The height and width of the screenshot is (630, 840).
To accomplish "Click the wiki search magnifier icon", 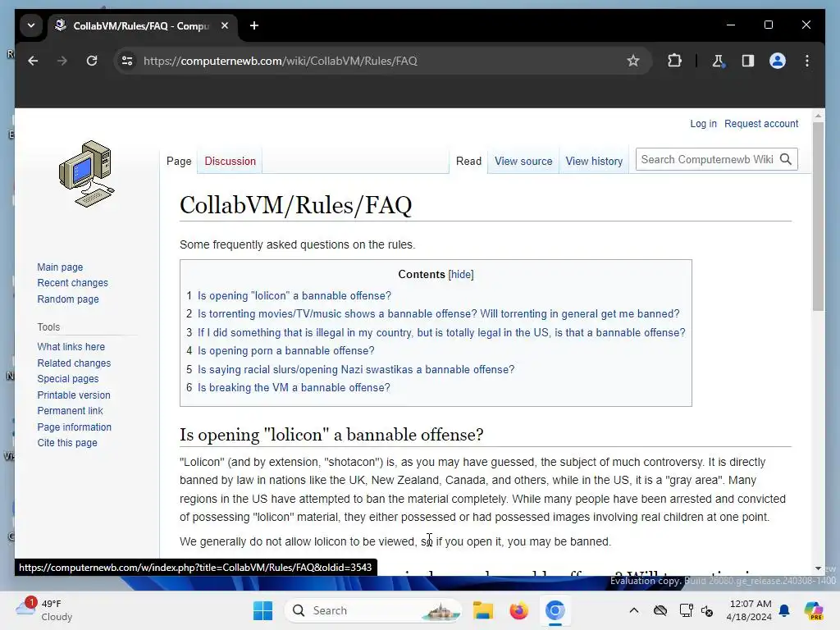I will [x=786, y=160].
